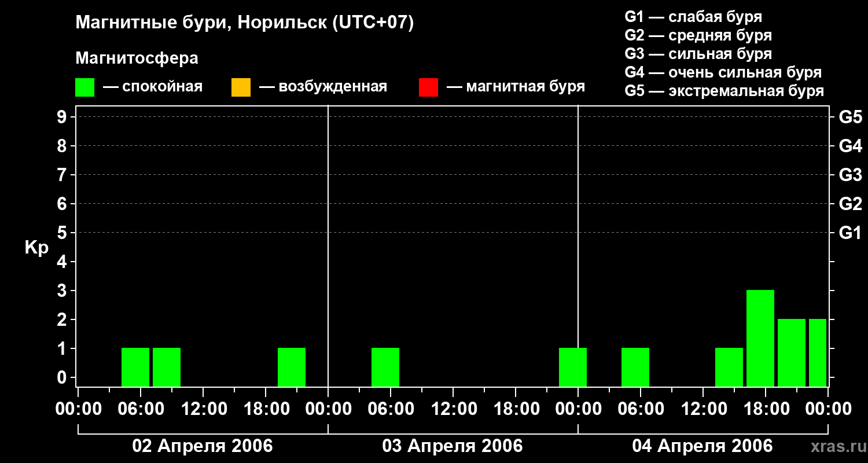Click the 'G5' mark on right axis
The height and width of the screenshot is (463, 868).
tap(851, 117)
